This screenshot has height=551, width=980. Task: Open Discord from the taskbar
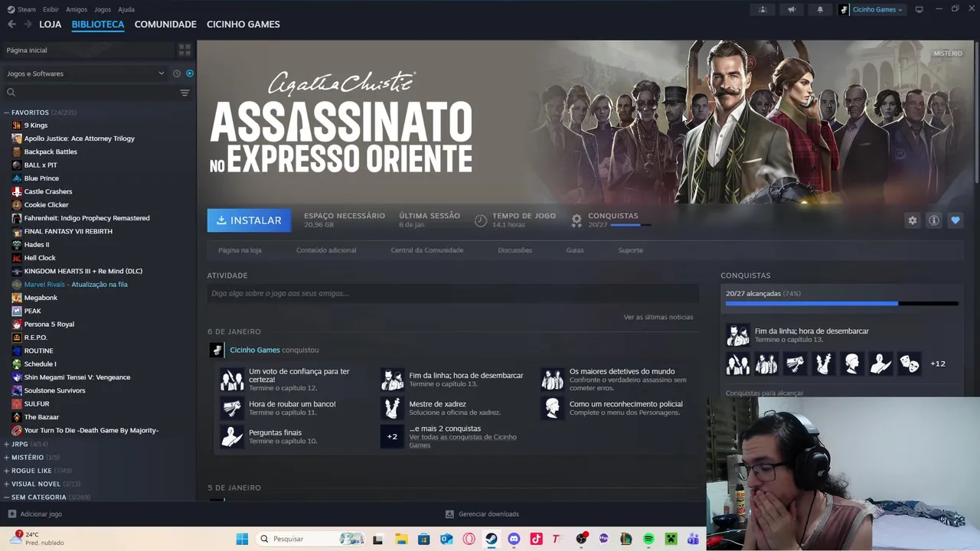[514, 539]
